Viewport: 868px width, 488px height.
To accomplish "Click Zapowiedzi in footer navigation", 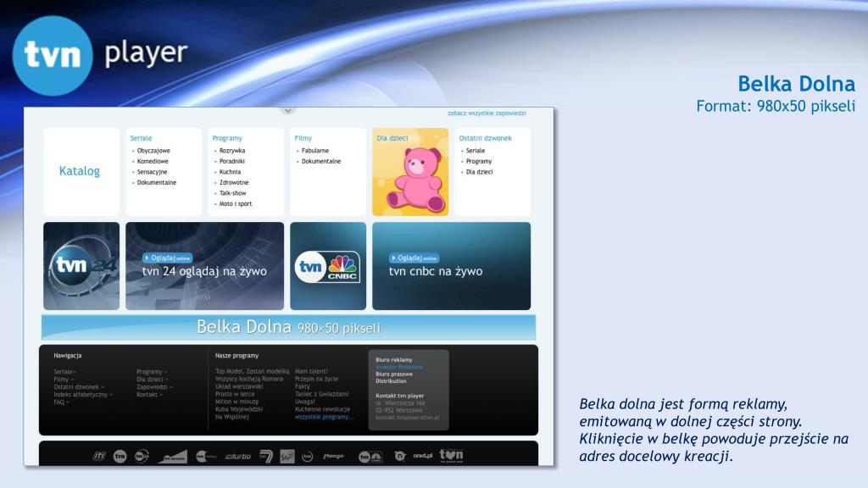I will click(152, 386).
